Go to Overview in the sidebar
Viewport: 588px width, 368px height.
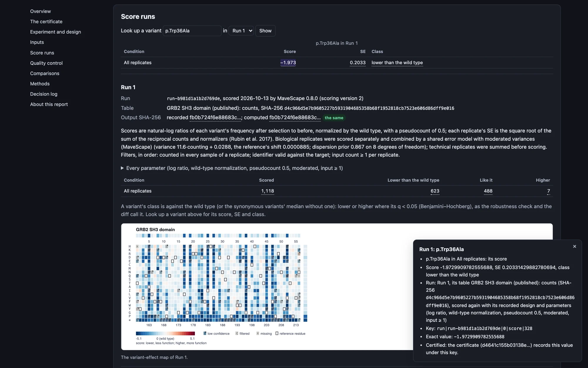[x=41, y=11]
